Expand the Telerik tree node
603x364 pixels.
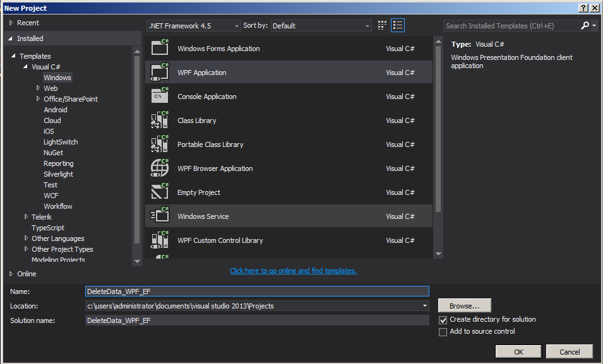coord(26,217)
